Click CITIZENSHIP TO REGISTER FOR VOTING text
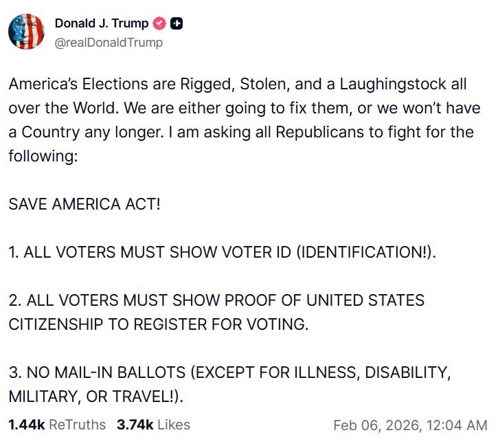The image size is (498, 448). (159, 324)
